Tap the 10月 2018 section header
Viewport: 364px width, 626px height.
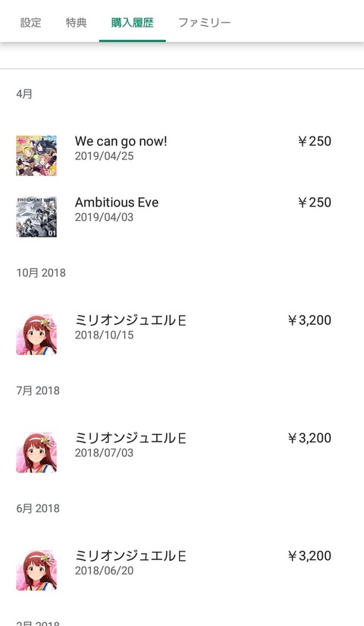(41, 272)
